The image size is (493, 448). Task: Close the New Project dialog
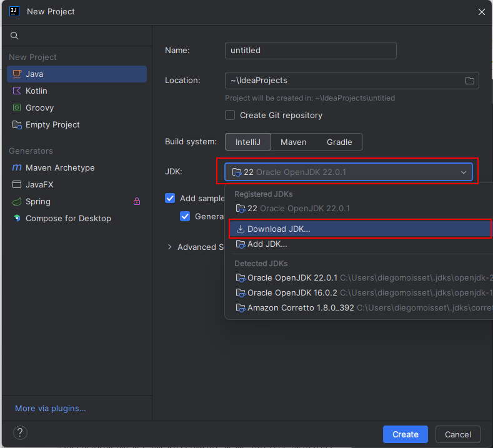pyautogui.click(x=481, y=12)
